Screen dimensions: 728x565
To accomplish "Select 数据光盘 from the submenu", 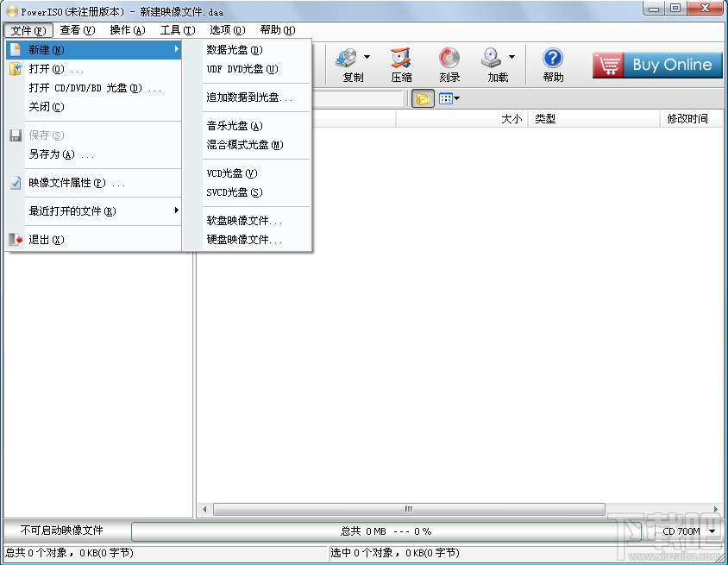I will coord(235,49).
